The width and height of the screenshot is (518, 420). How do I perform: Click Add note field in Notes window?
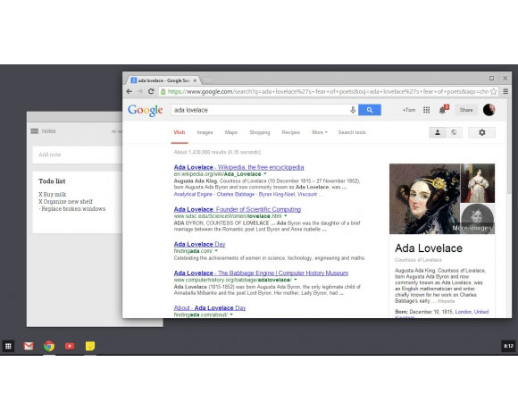coord(78,155)
